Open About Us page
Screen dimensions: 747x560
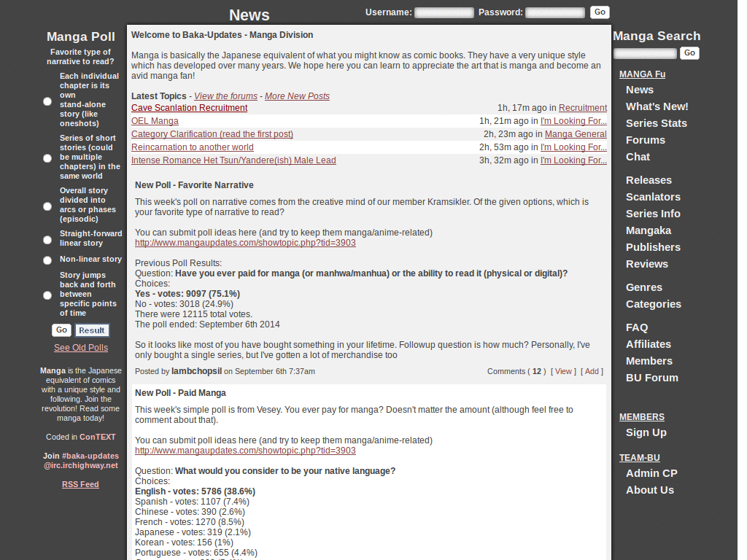tap(650, 490)
